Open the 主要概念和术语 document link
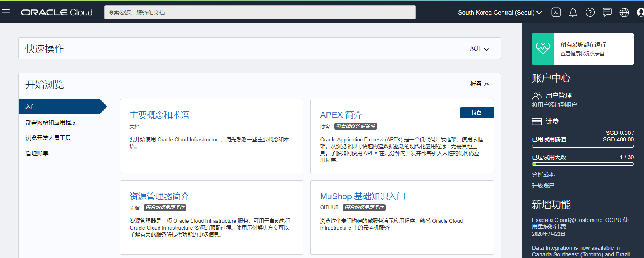 coord(159,115)
